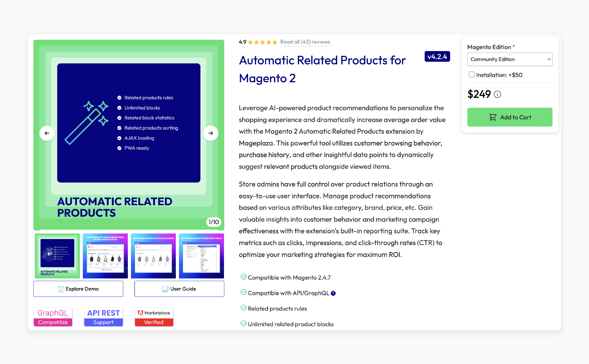Viewport: 589px width, 364px height.
Task: Select the magic wand illustration in main image
Action: point(86,123)
